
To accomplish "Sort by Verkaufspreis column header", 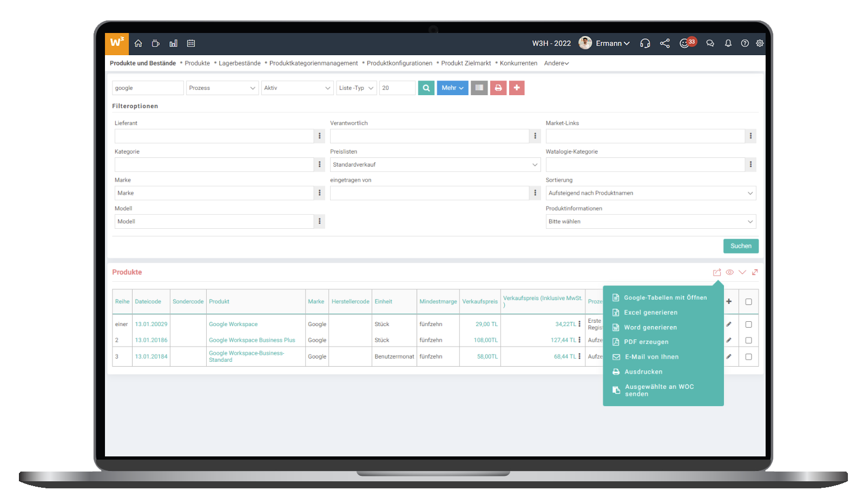I will [x=480, y=302].
